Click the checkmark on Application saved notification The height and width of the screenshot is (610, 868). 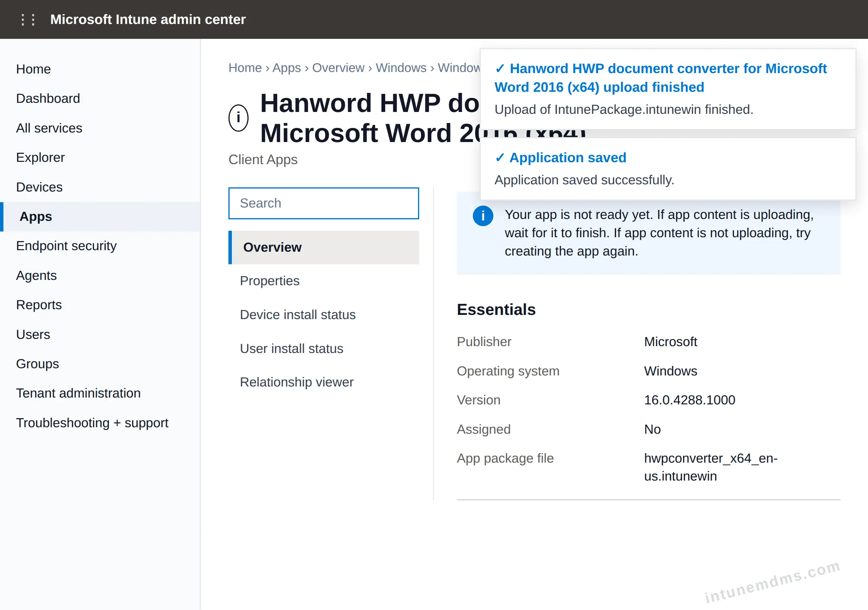(x=500, y=158)
